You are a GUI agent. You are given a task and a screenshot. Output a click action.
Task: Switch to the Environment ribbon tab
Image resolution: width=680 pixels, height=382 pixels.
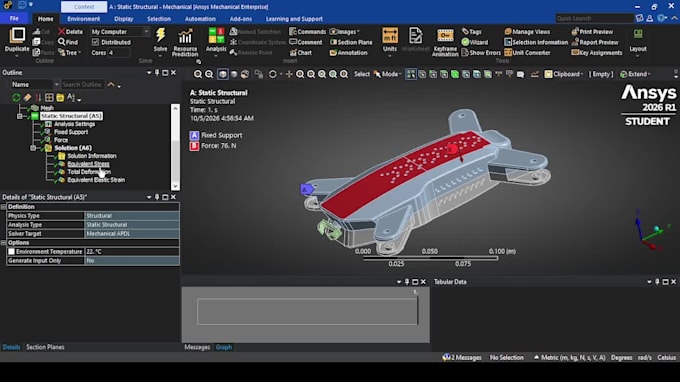(83, 19)
